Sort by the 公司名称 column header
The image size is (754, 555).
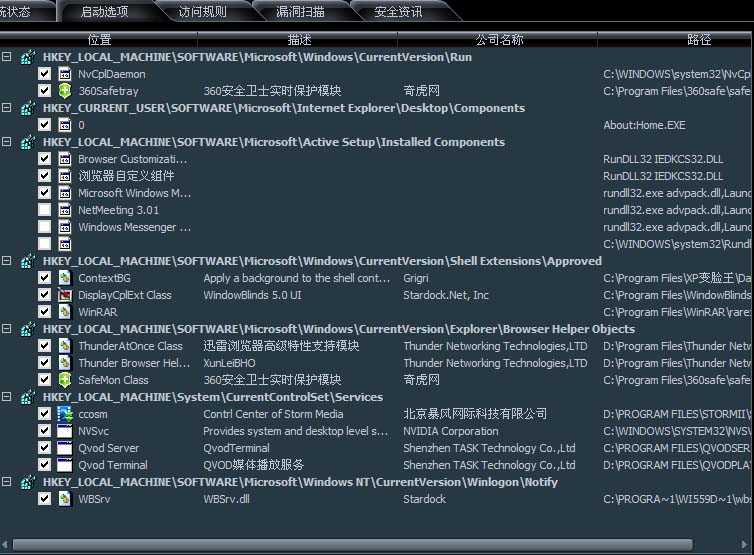[499, 39]
